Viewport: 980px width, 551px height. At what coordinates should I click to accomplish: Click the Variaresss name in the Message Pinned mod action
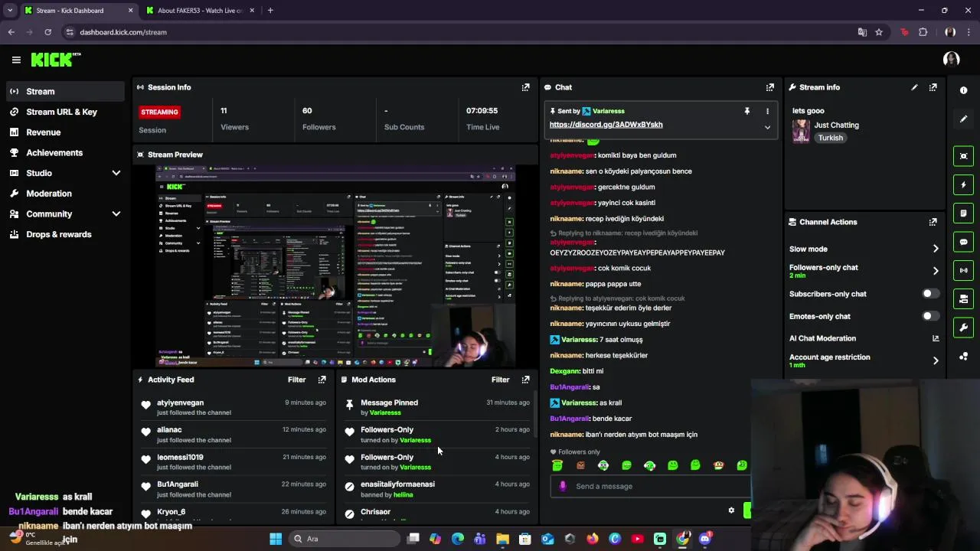point(385,412)
